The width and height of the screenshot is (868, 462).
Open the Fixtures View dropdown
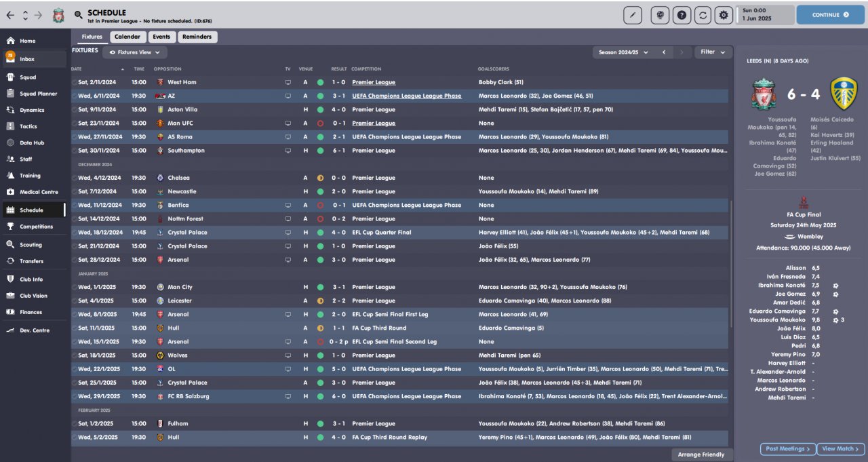click(135, 52)
